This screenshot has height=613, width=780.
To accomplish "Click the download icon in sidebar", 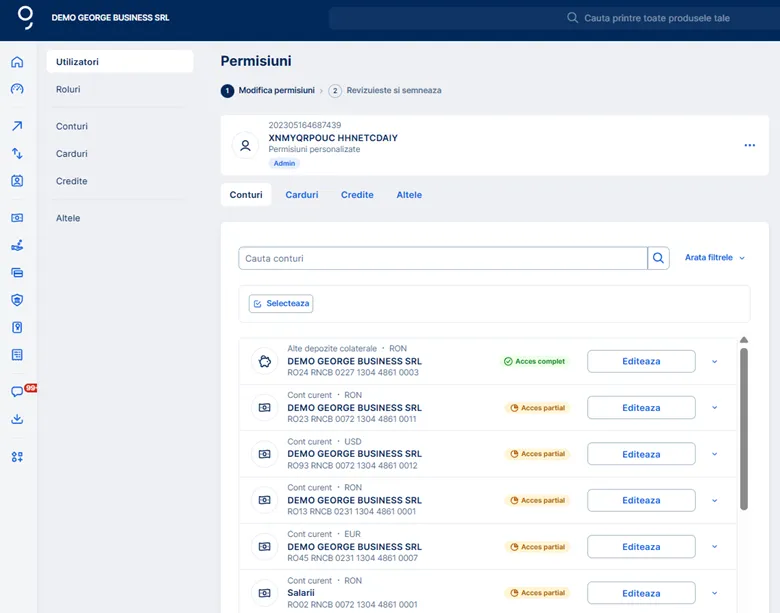I will click(17, 420).
